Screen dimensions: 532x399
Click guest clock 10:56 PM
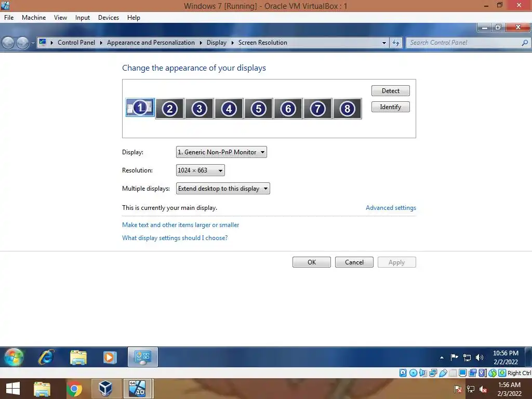point(506,353)
